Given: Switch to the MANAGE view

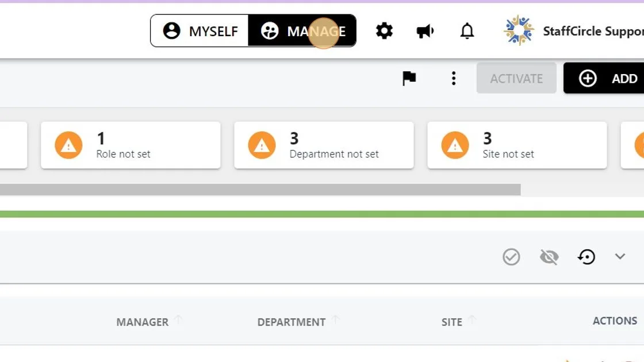Looking at the screenshot, I should pyautogui.click(x=302, y=31).
